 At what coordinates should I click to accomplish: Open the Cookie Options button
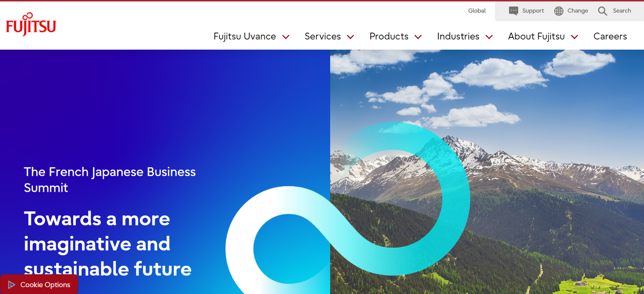pos(39,284)
